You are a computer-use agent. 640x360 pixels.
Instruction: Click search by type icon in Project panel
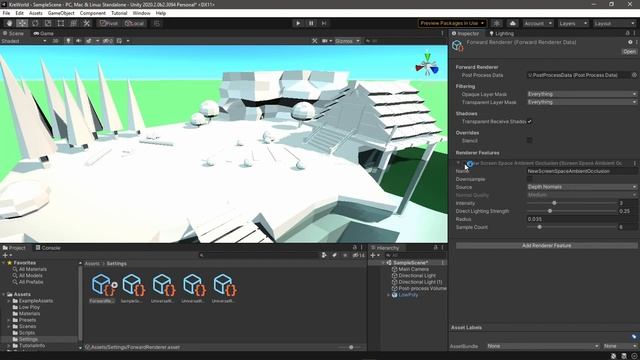(324, 255)
